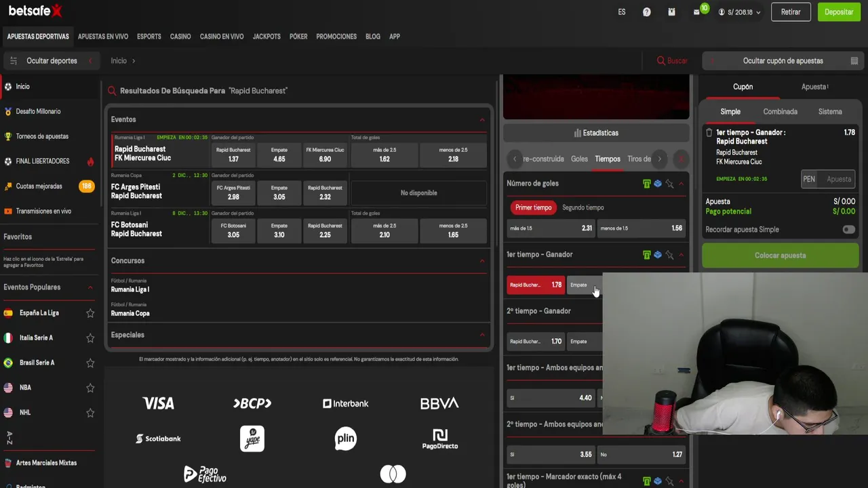Click cash-out icon in Número de goles

646,184
